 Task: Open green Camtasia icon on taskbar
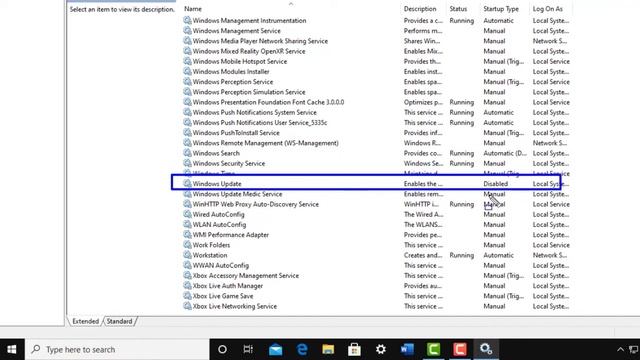click(433, 349)
